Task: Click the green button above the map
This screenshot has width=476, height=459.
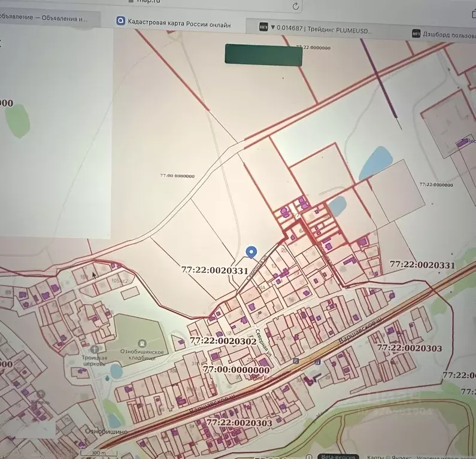Action: click(x=263, y=54)
